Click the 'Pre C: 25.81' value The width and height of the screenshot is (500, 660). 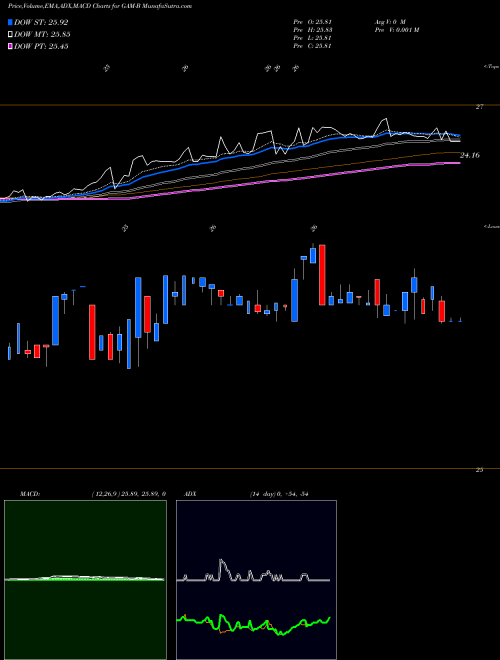coord(312,46)
